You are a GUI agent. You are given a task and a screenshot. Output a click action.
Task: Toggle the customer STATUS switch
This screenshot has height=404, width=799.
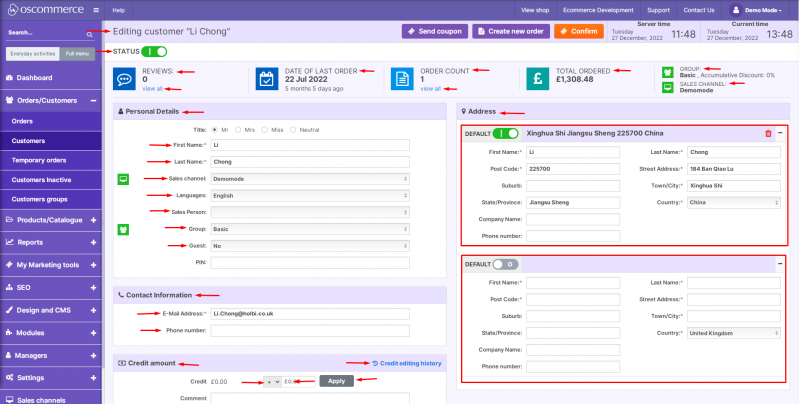click(154, 50)
